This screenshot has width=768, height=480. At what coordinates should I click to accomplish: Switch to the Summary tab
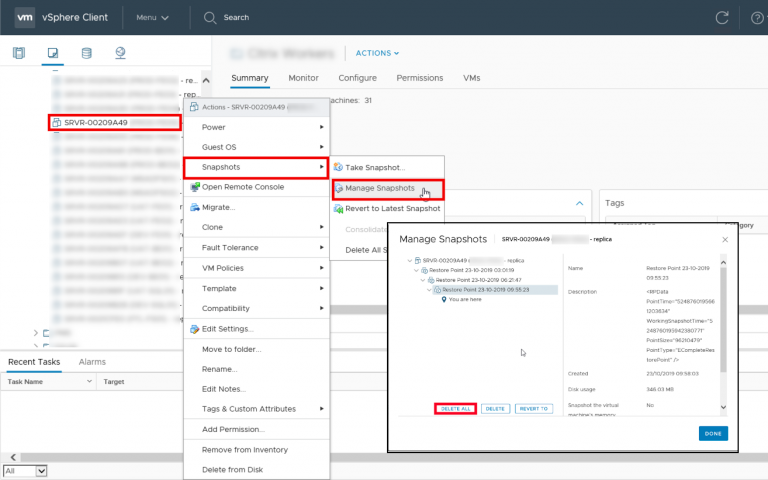click(250, 78)
